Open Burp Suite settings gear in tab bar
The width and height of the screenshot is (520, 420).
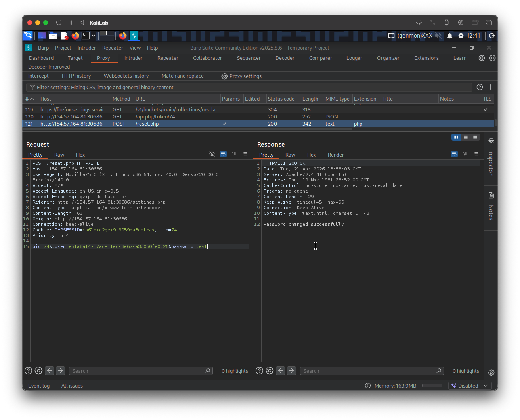click(492, 58)
